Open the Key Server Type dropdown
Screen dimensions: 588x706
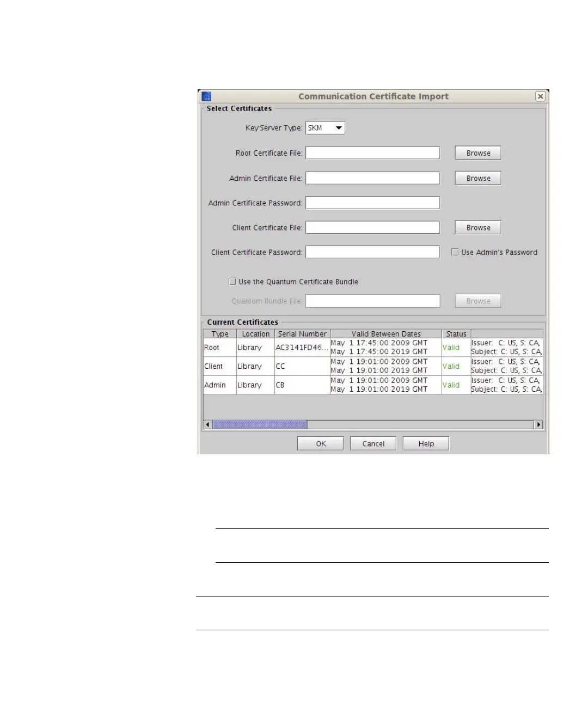325,128
